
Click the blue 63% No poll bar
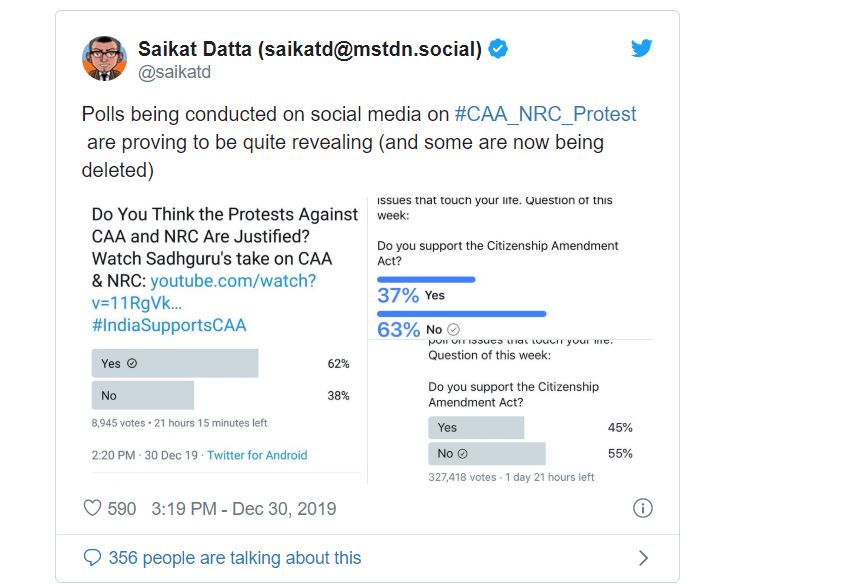pos(462,313)
